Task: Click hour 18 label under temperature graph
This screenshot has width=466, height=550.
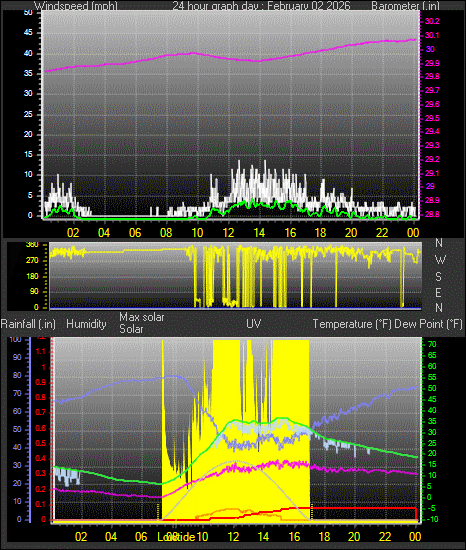Action: coord(324,537)
